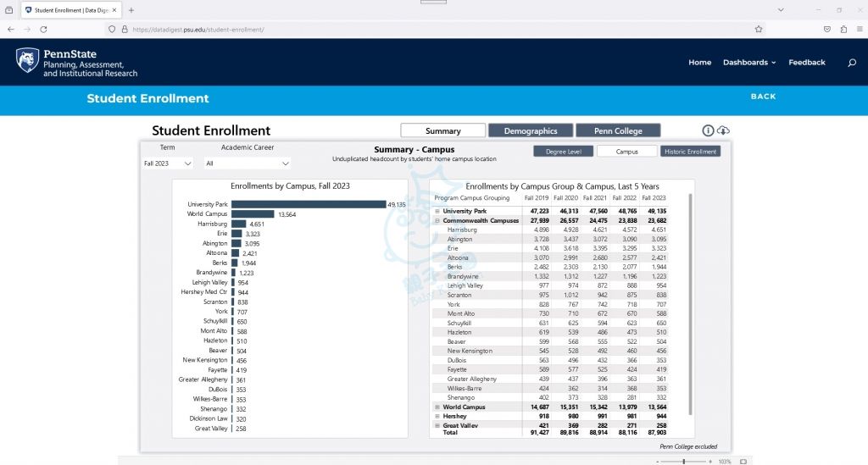The height and width of the screenshot is (465, 868).
Task: Reload the page with the refresh icon
Action: point(43,30)
